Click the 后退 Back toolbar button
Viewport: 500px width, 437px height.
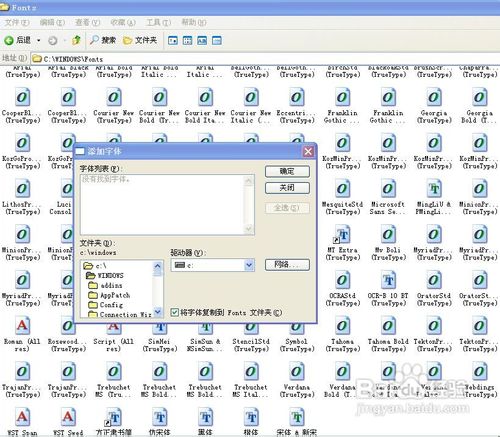(18, 41)
